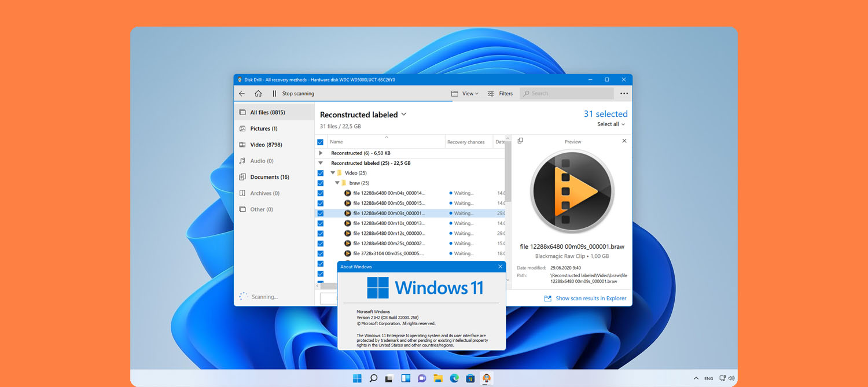Uncheck checkbox for file 00m05s_000015
This screenshot has height=387, width=868.
[x=320, y=203]
